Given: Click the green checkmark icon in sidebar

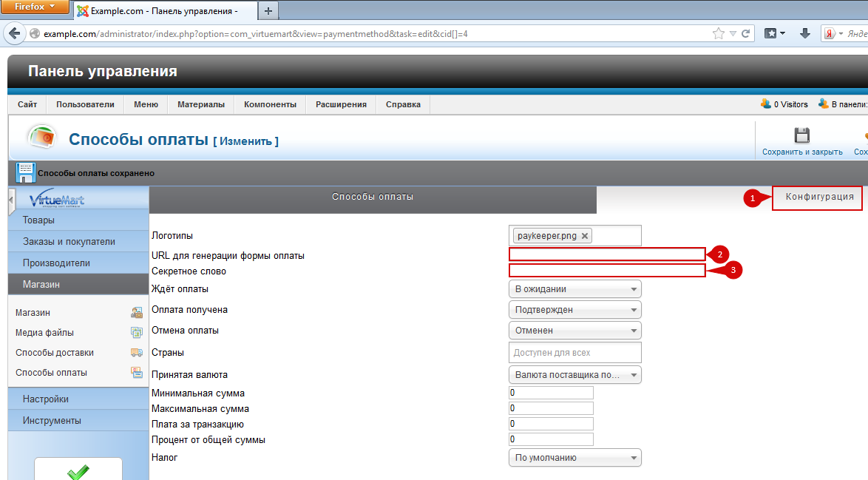Looking at the screenshot, I should click(78, 471).
